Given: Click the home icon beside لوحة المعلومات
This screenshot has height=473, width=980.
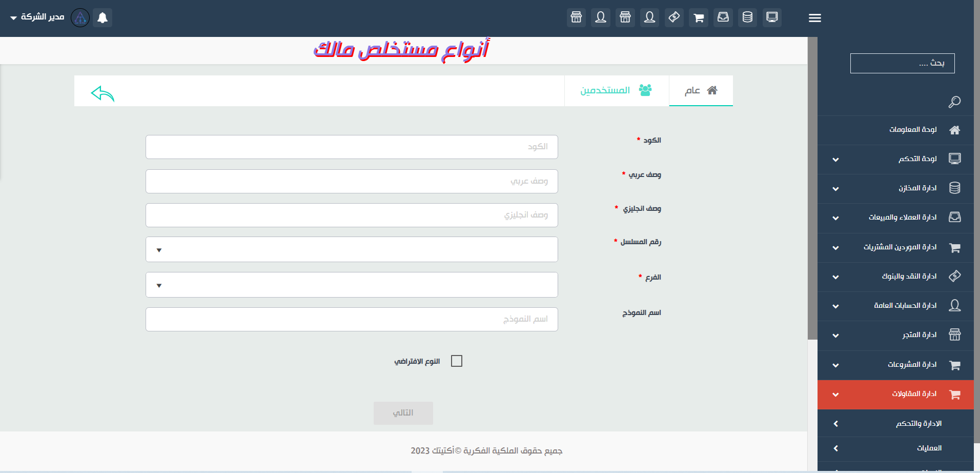Looking at the screenshot, I should (x=954, y=130).
